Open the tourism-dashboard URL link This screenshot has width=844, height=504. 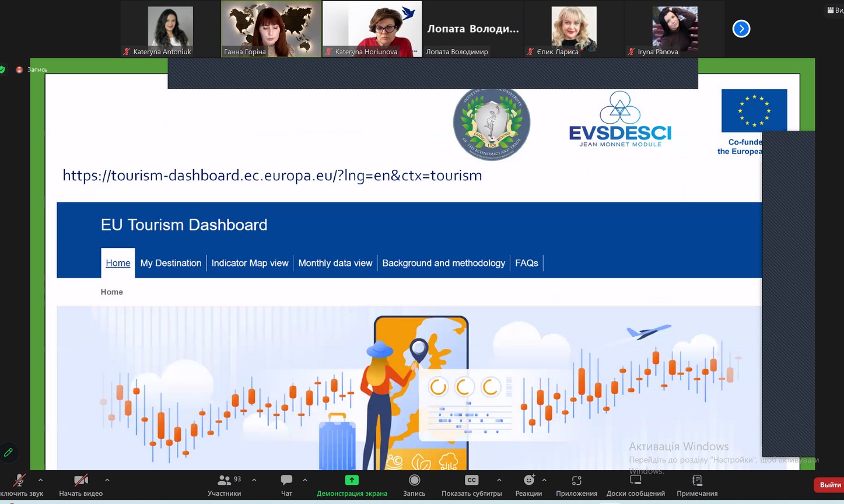click(272, 176)
